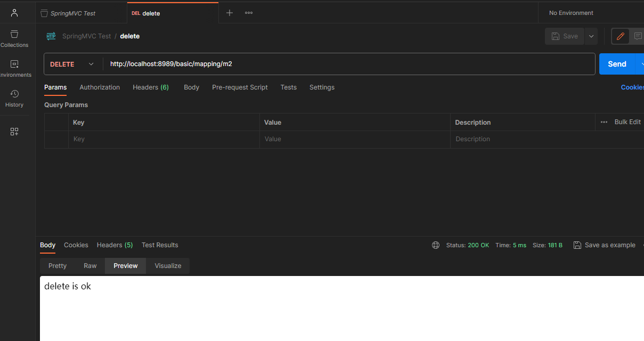Screen dimensions: 644x341
Task: Open Environments in the sidebar
Action: 14,69
